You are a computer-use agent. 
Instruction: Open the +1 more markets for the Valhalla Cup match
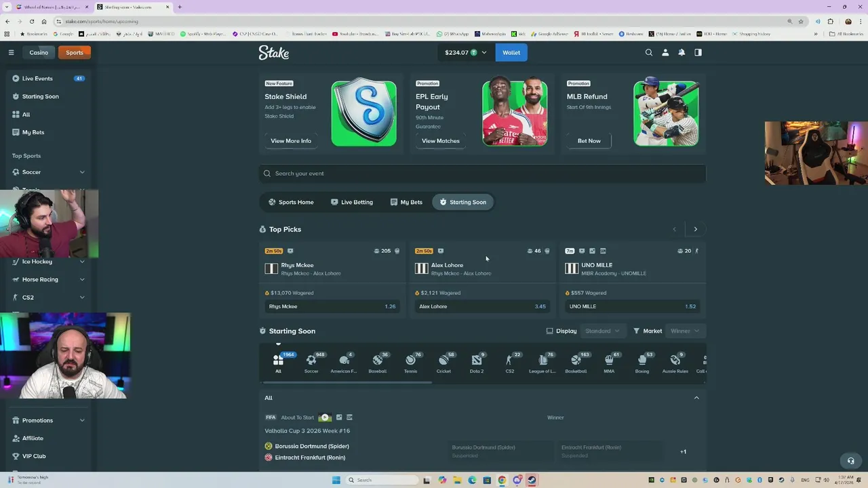(684, 451)
